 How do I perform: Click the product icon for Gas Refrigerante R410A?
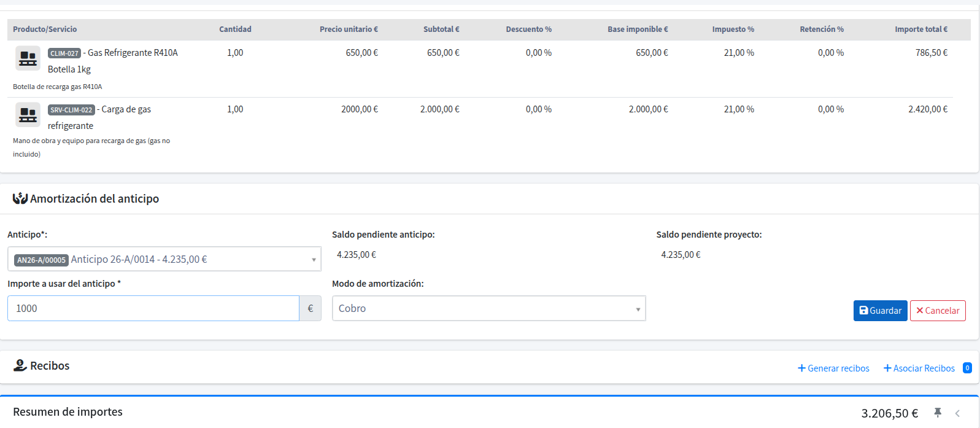[28, 58]
